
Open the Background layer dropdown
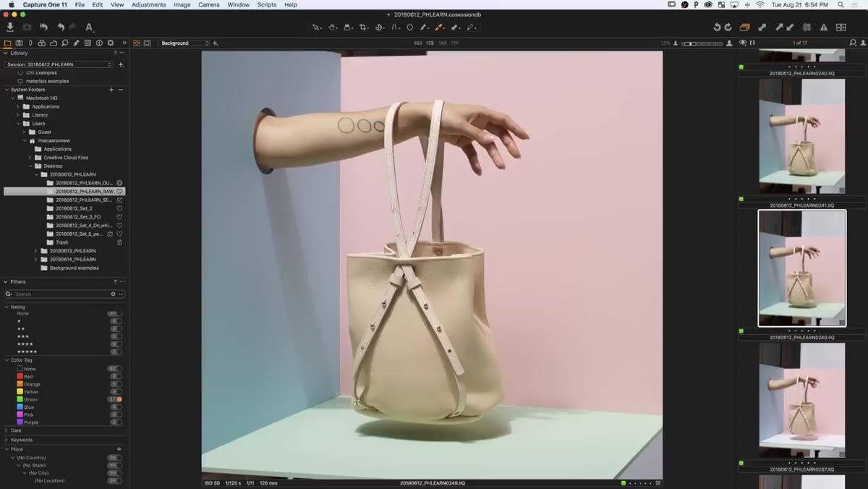184,43
